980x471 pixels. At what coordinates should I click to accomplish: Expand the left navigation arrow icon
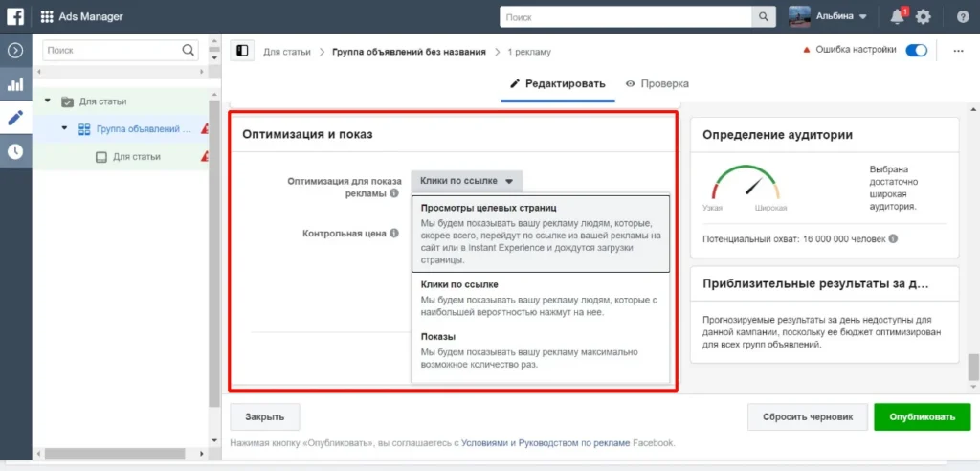tap(15, 51)
